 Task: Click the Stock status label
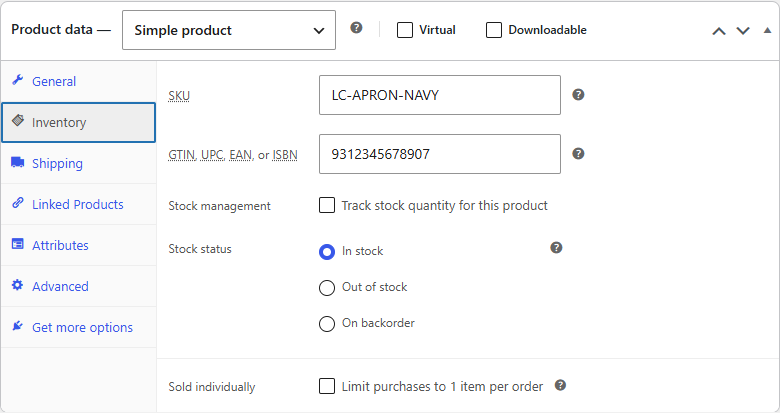click(200, 249)
